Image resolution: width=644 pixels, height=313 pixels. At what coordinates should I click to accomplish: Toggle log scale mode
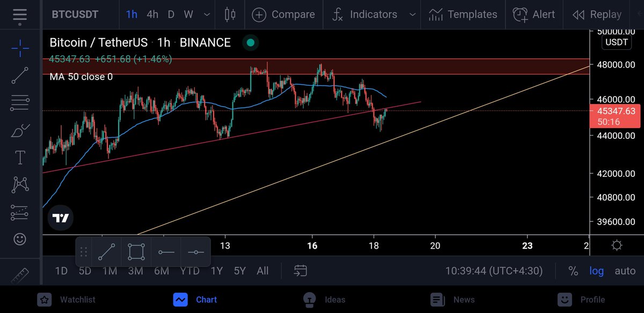pyautogui.click(x=596, y=271)
